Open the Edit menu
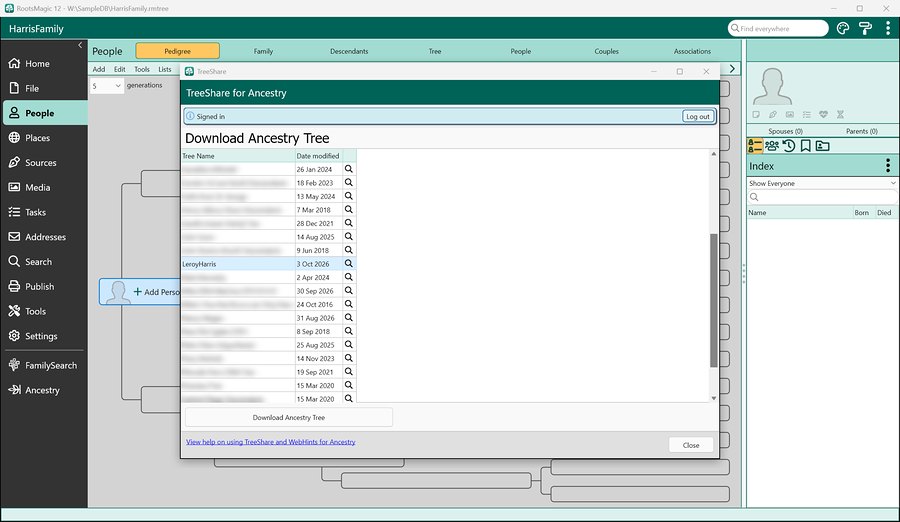The image size is (900, 522). (x=119, y=69)
